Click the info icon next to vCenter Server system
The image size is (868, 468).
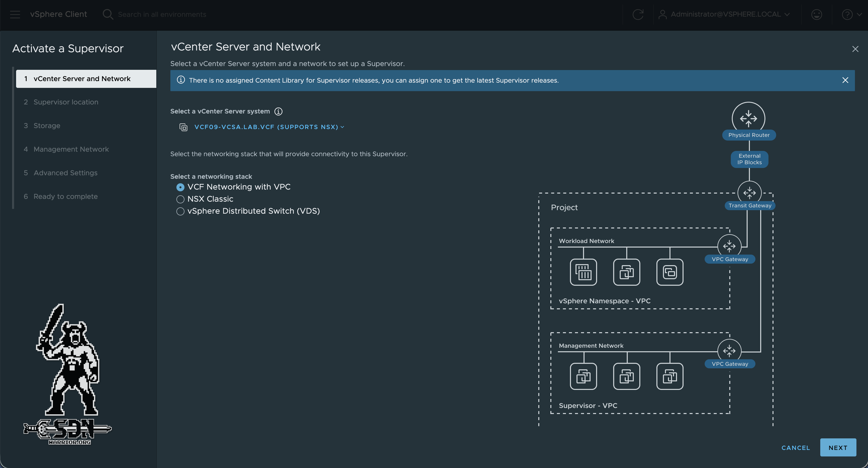[278, 111]
